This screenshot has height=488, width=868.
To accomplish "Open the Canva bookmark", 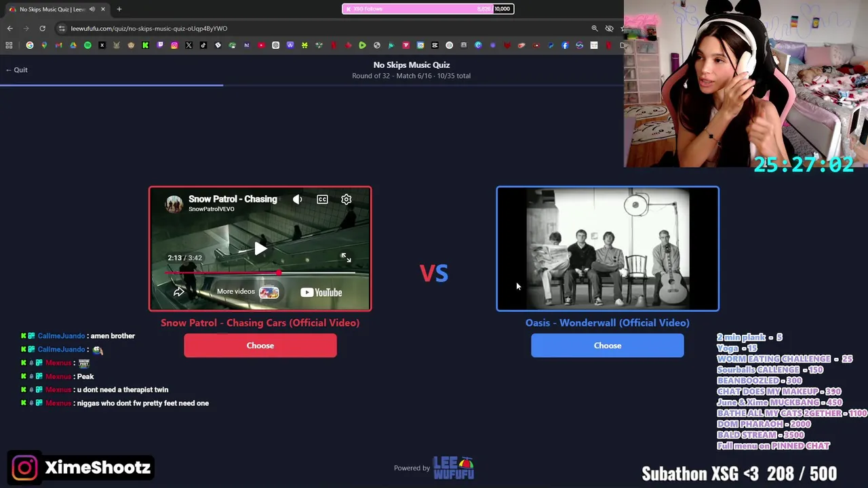I will 478,45.
